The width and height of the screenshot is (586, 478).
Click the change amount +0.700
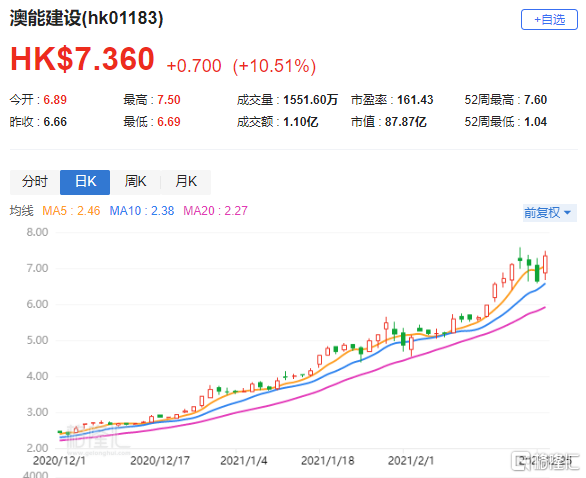click(x=194, y=66)
